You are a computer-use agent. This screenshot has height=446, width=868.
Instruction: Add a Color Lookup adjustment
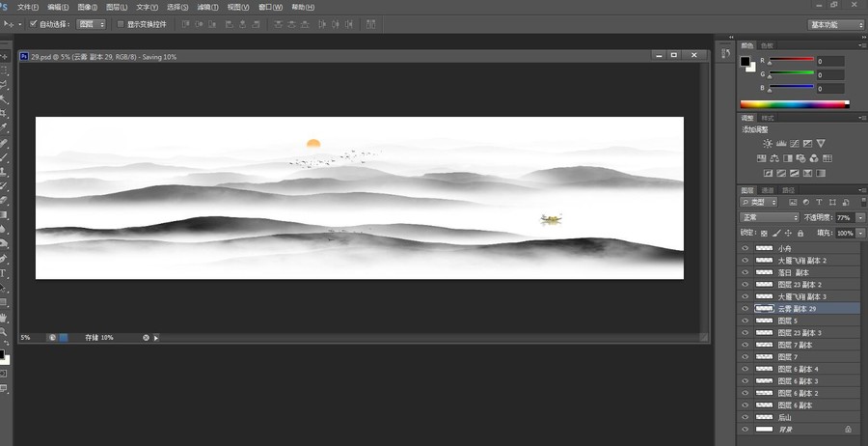pos(827,158)
